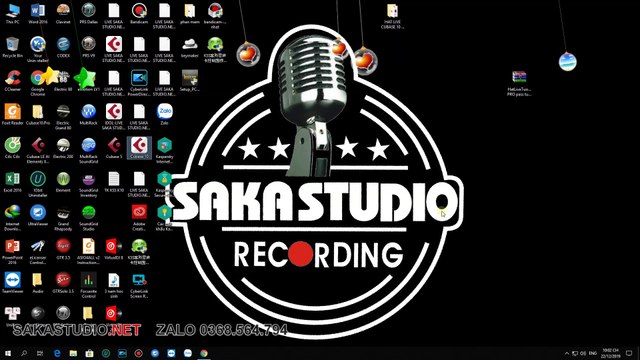Select Cubase LE AI Elements 8 shortcut

point(38,151)
